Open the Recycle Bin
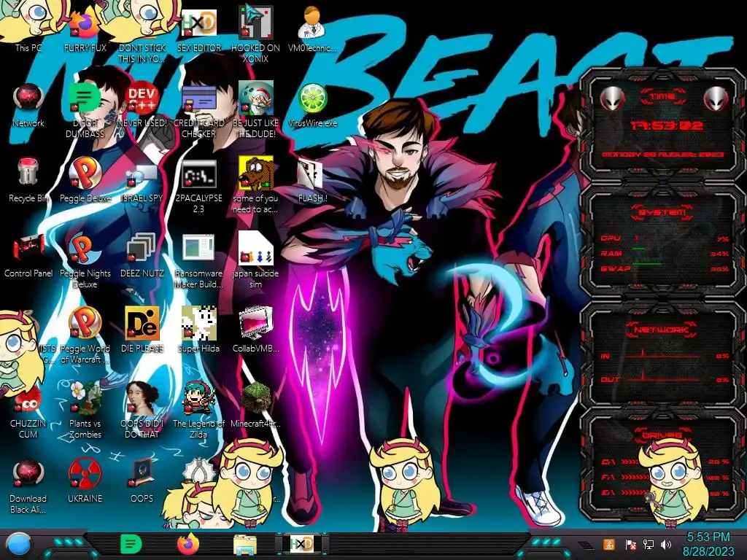The height and width of the screenshot is (560, 747). coord(28,180)
